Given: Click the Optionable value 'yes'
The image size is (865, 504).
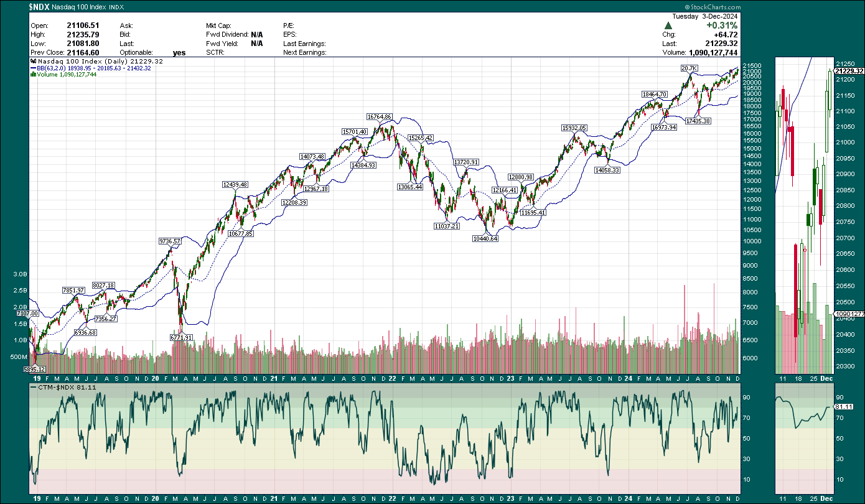Looking at the screenshot, I should 179,53.
